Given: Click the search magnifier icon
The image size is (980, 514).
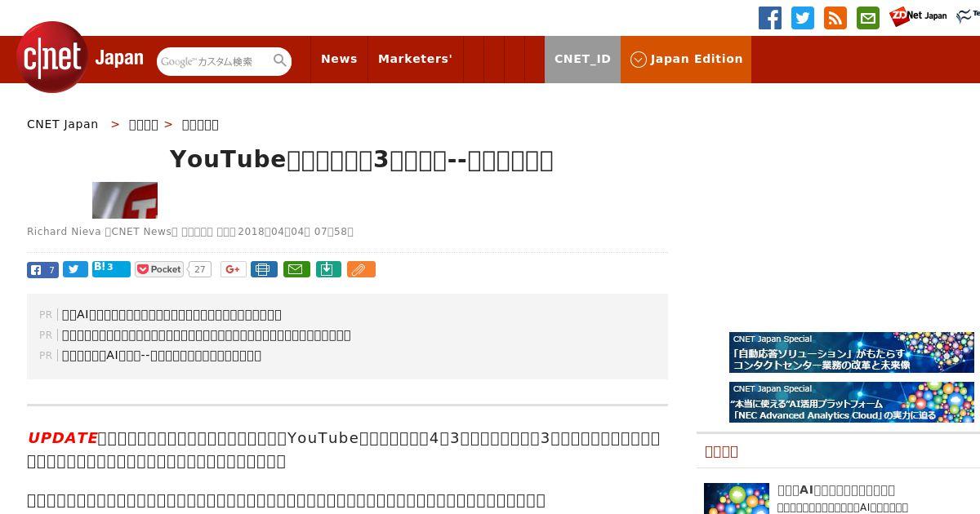Looking at the screenshot, I should (280, 60).
